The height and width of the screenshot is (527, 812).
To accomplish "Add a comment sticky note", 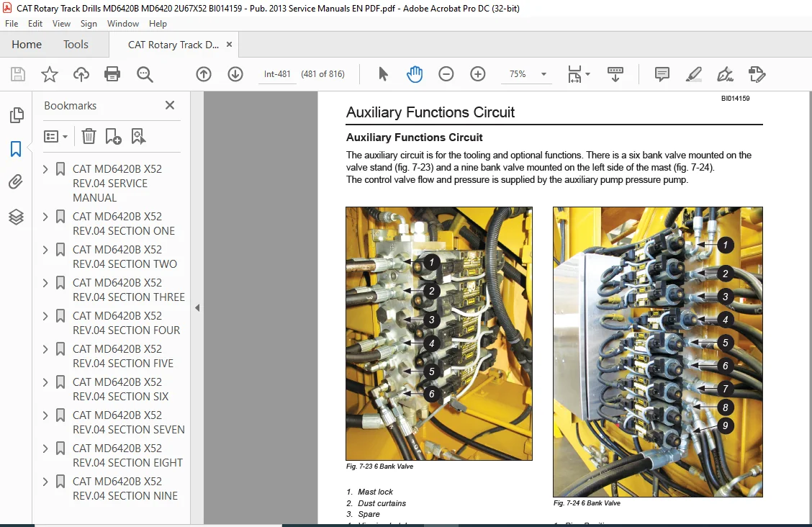I will [662, 74].
